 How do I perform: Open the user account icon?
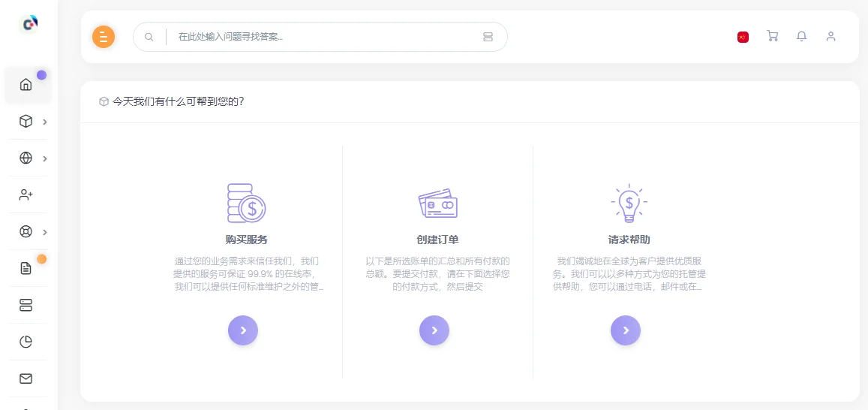click(x=830, y=36)
